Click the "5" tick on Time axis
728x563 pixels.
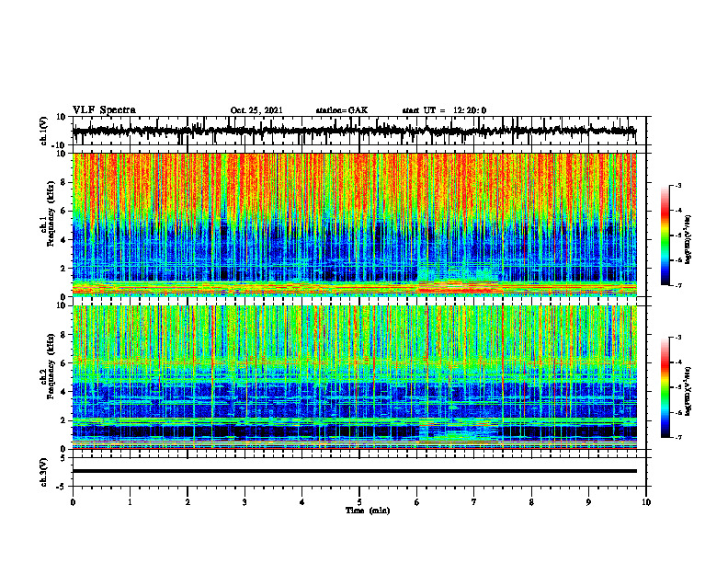pos(359,502)
